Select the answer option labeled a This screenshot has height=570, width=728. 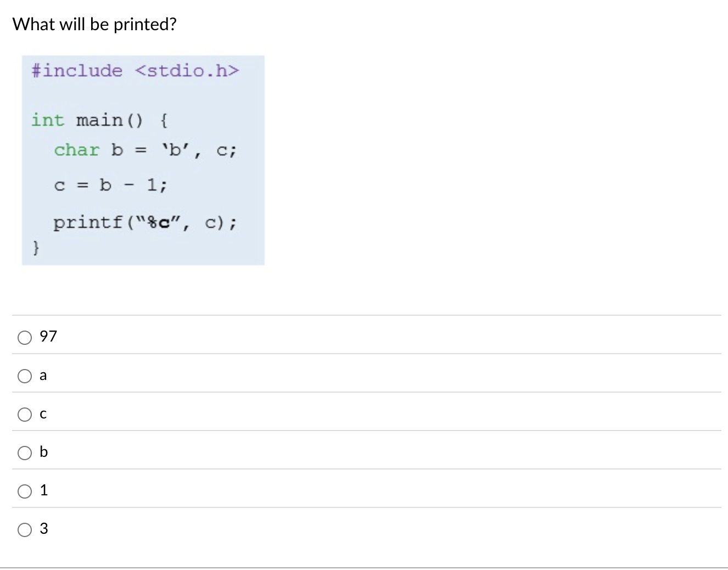coord(24,376)
